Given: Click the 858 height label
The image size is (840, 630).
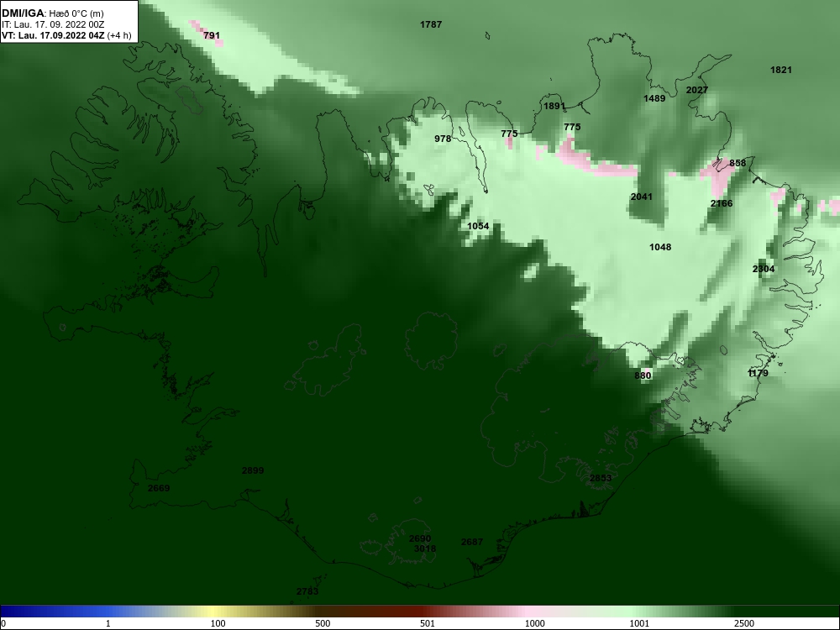Looking at the screenshot, I should pos(738,163).
